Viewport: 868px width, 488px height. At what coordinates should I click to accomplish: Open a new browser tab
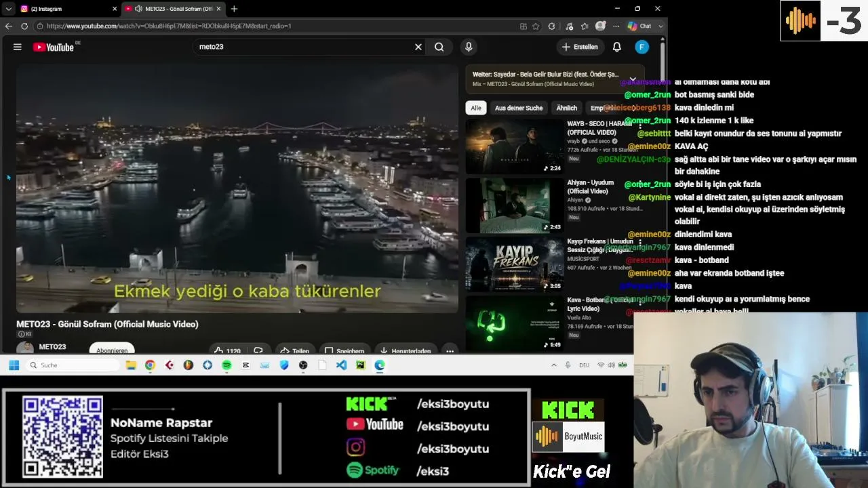click(234, 9)
